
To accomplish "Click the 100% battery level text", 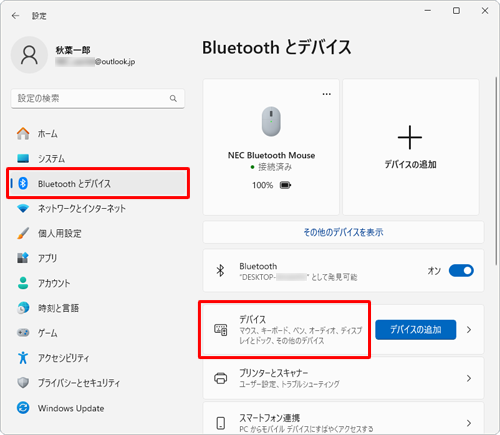I will point(263,185).
